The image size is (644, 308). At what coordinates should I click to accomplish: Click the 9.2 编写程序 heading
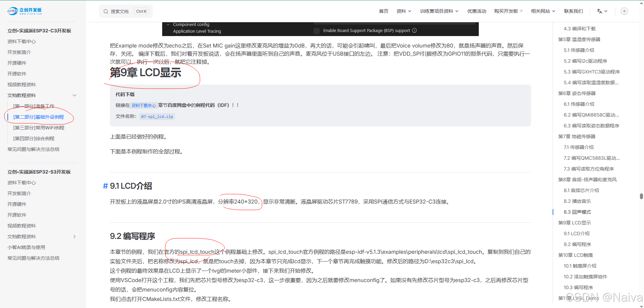coord(133,236)
